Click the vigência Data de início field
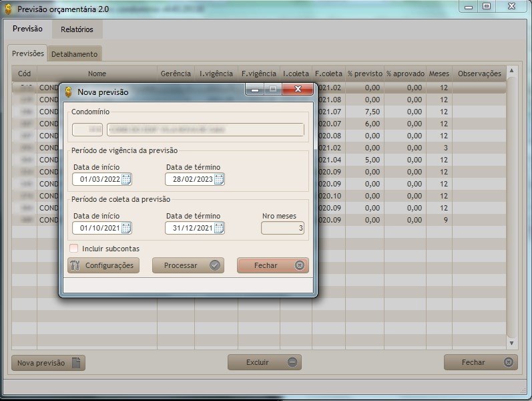Viewport: 532px width, 401px height. coord(96,179)
